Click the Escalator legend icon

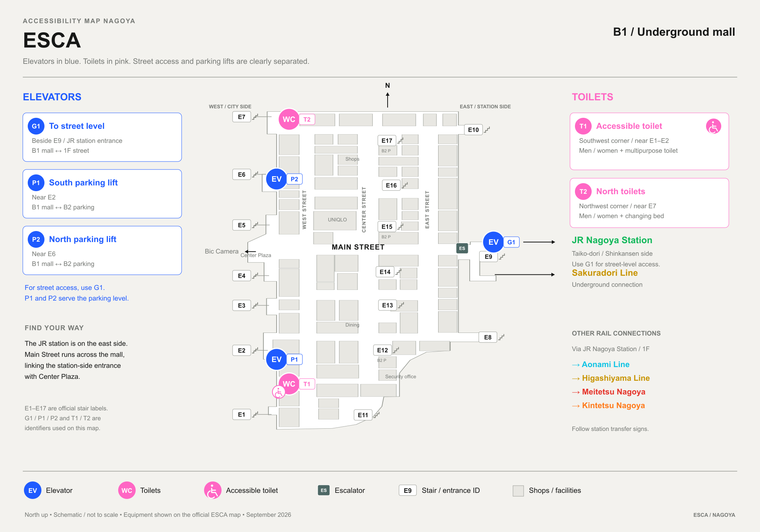click(324, 491)
